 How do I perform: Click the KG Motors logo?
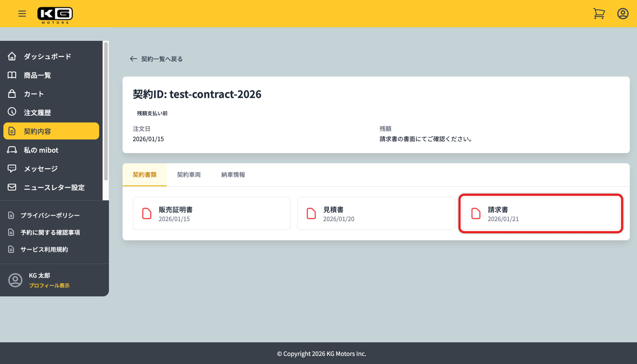point(55,13)
